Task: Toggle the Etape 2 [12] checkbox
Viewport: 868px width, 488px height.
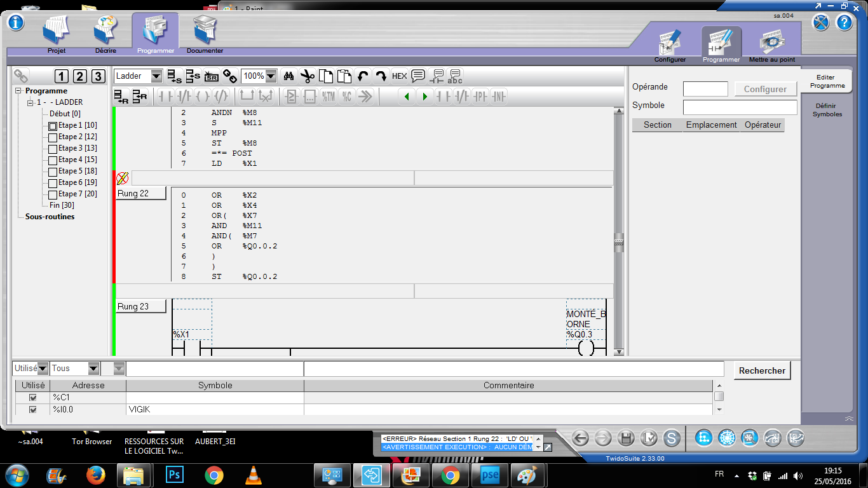Action: (x=53, y=137)
